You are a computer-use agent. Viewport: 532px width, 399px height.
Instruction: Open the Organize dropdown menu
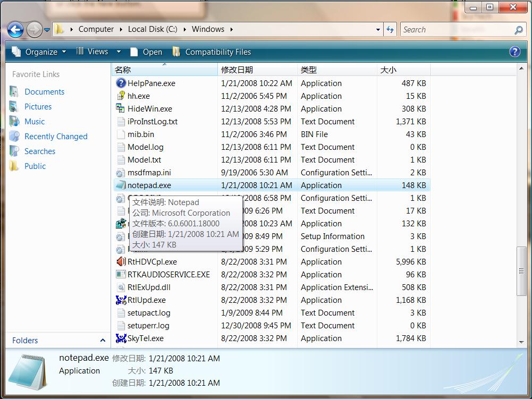coord(39,52)
